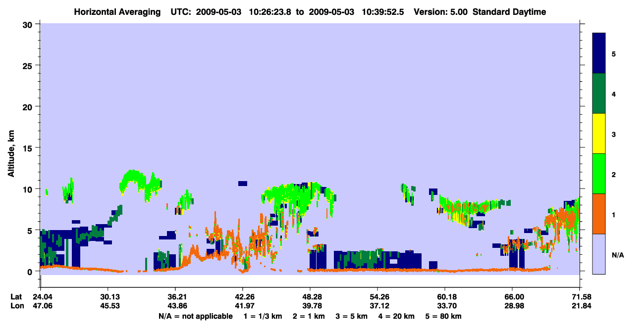Click the orange colorbar segment labeled 1
The height and width of the screenshot is (330, 644).
599,214
